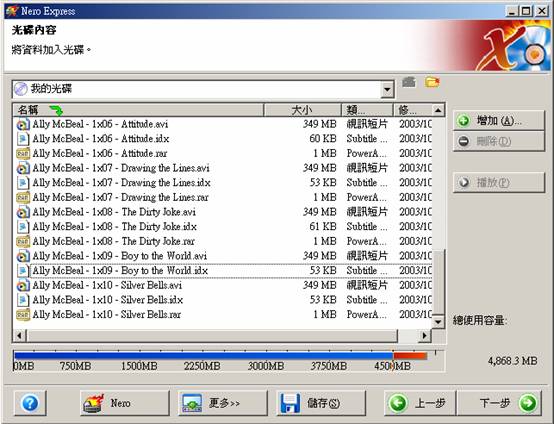Open the 我的光碟 disc dropdown
This screenshot has height=424, width=554.
point(387,89)
